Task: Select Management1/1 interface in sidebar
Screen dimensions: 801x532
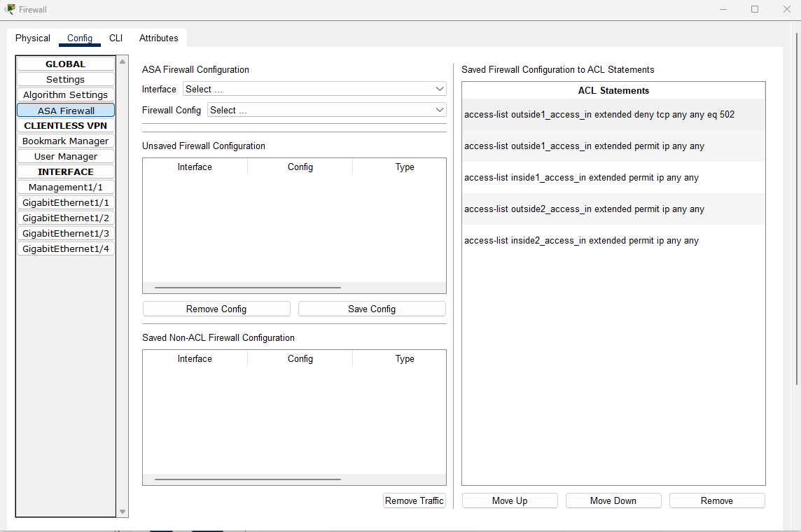Action: click(65, 187)
